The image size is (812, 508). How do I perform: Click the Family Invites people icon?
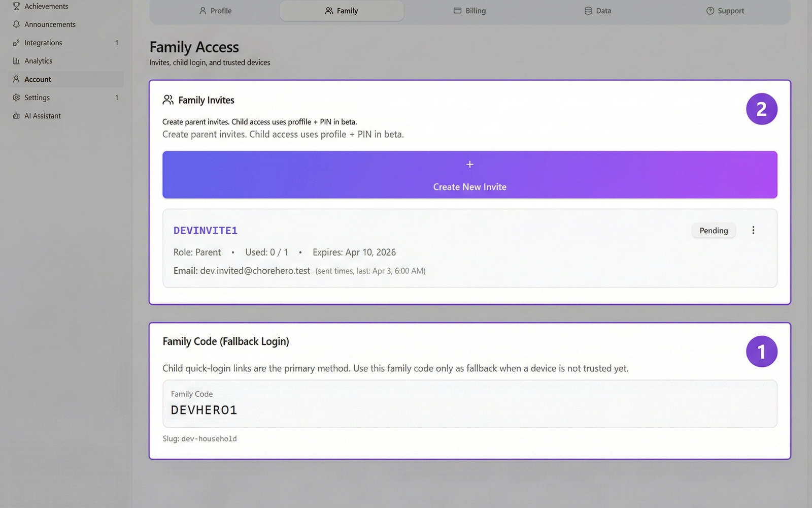coord(167,100)
